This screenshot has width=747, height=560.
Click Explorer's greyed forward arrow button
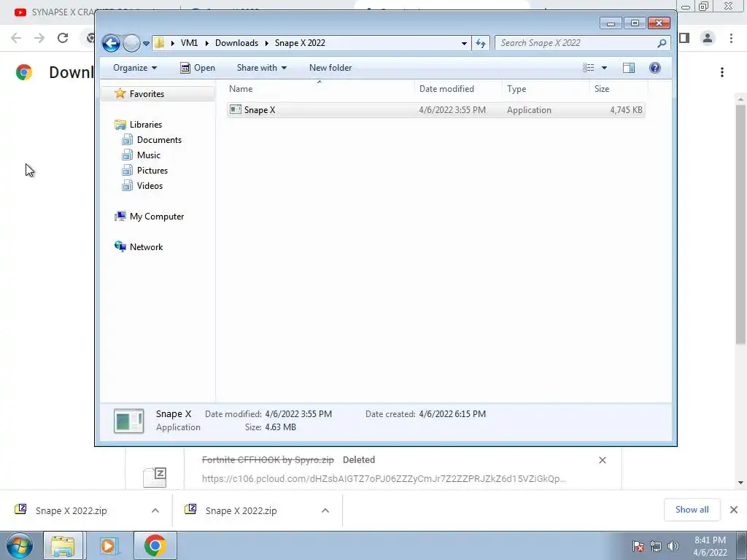coord(131,43)
